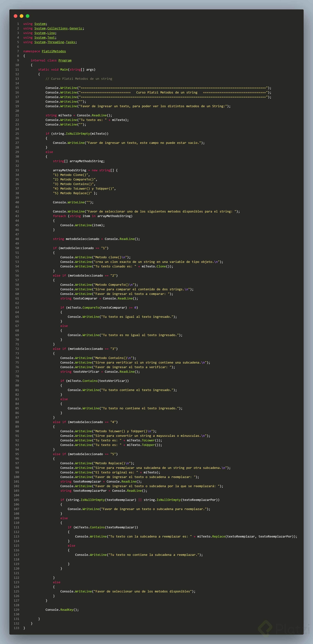Click the green maximize dot
This screenshot has width=313, height=644.
point(27,16)
